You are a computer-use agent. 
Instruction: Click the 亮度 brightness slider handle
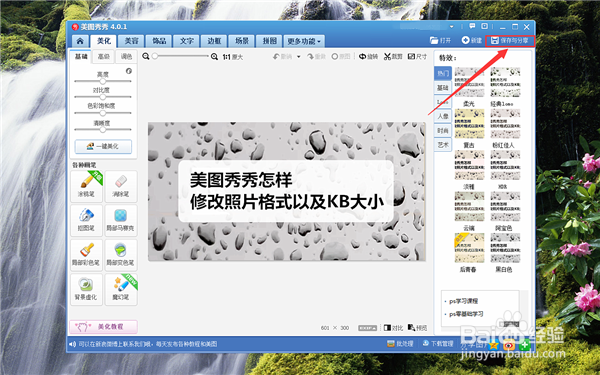103,81
